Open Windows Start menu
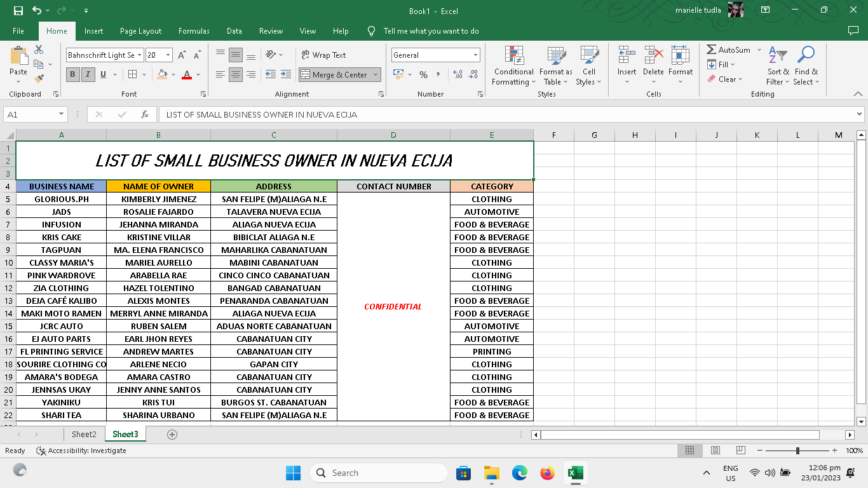Viewport: 868px width, 488px height. click(x=293, y=473)
